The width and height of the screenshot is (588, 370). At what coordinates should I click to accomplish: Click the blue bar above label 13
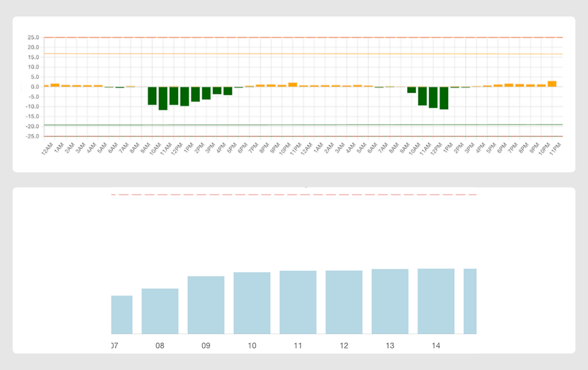(390, 303)
